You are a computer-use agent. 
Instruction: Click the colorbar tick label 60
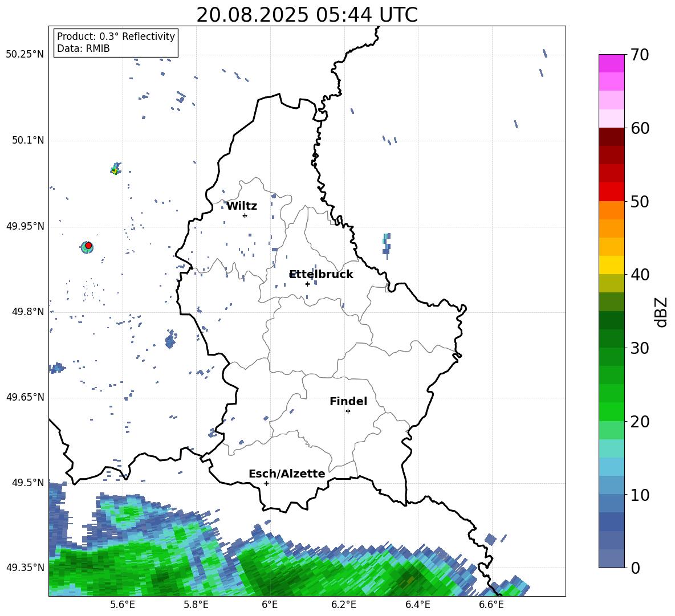640,128
